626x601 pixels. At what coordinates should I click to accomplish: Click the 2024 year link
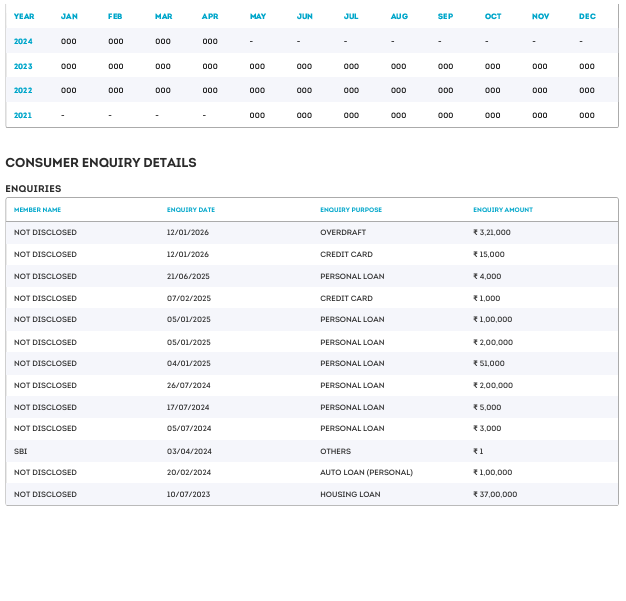point(23,41)
